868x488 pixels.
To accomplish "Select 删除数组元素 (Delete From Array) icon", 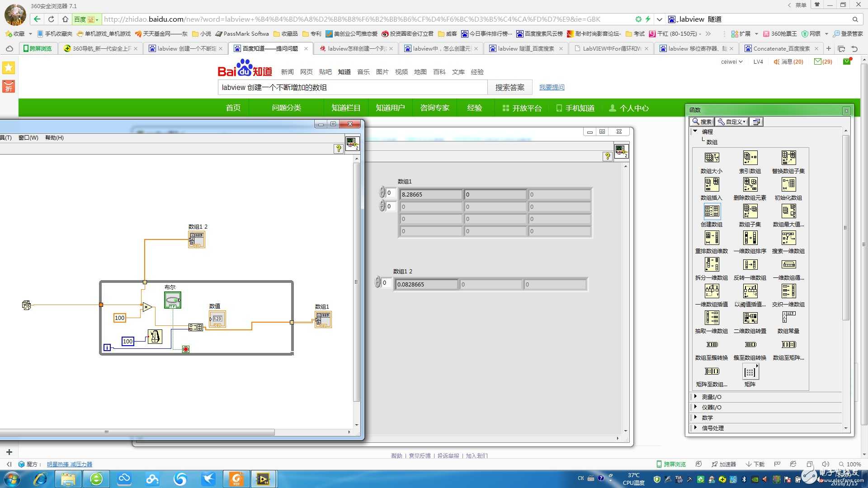I will point(750,184).
